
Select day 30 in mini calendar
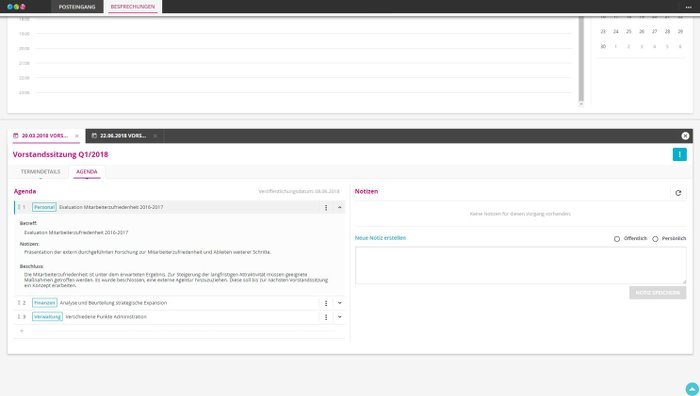click(x=603, y=46)
